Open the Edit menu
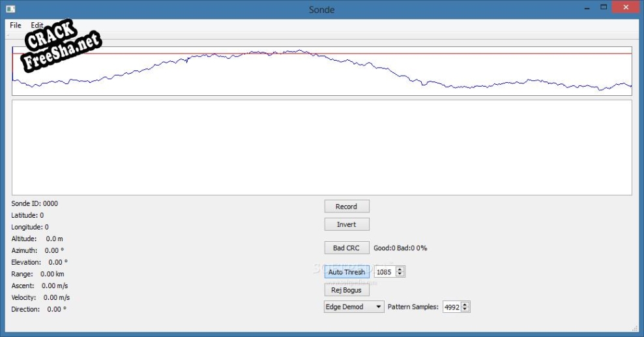The image size is (644, 337). click(37, 25)
